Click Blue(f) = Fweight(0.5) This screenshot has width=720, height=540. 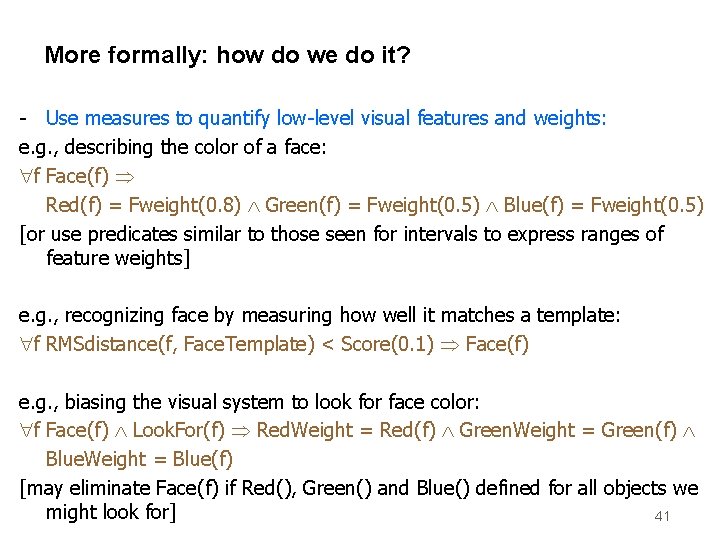pyautogui.click(x=604, y=205)
